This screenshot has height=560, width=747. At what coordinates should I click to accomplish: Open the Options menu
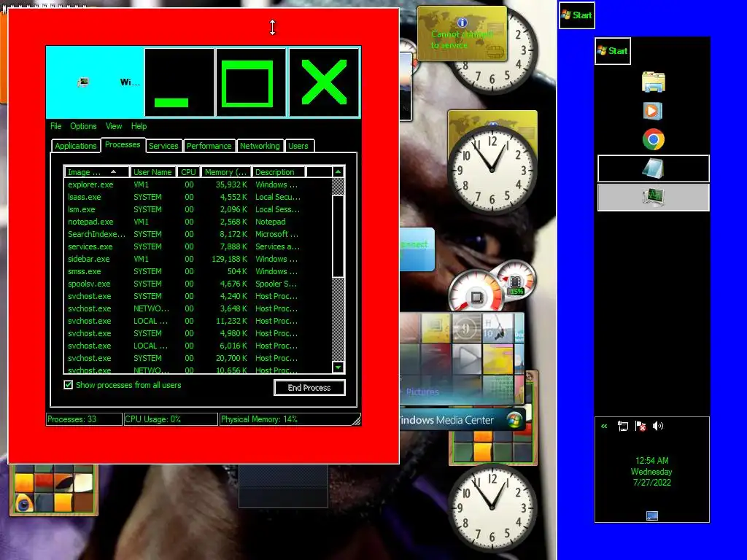pyautogui.click(x=83, y=126)
